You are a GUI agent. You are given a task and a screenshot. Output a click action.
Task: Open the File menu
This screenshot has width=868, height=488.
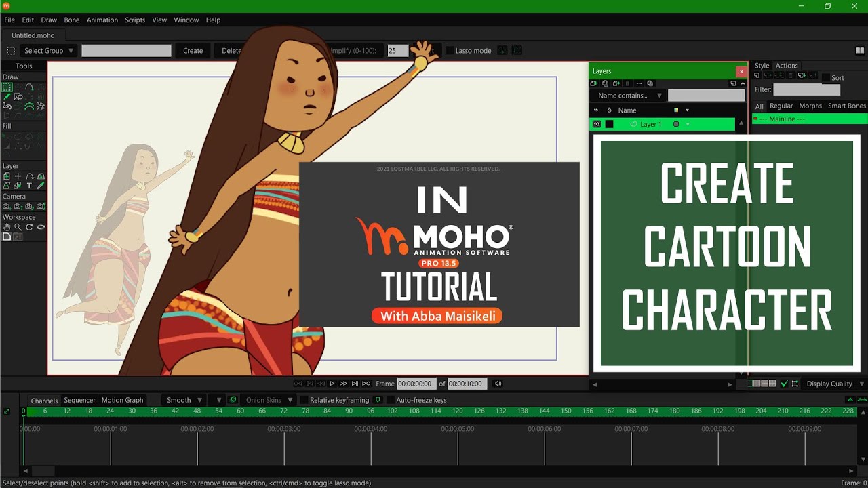pyautogui.click(x=9, y=20)
